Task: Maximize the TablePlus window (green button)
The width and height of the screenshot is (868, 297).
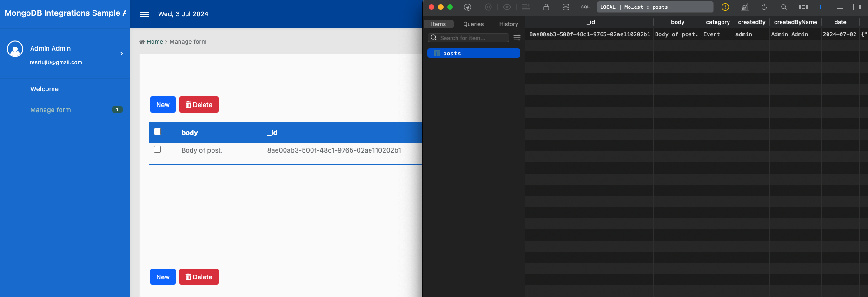Action: tap(450, 7)
